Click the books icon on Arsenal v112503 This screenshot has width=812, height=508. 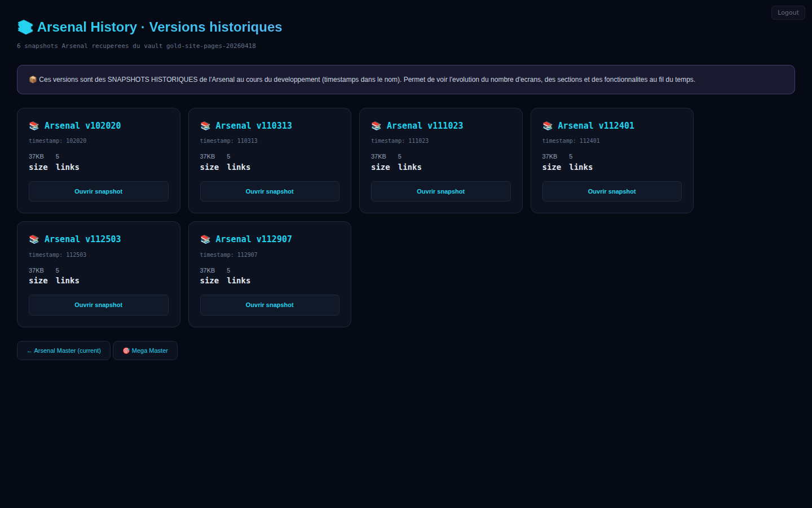tap(34, 239)
